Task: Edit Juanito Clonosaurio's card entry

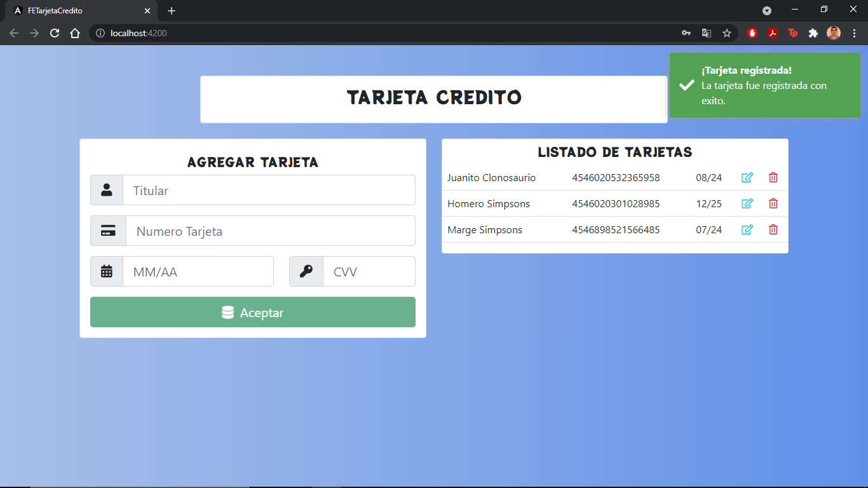Action: tap(747, 177)
